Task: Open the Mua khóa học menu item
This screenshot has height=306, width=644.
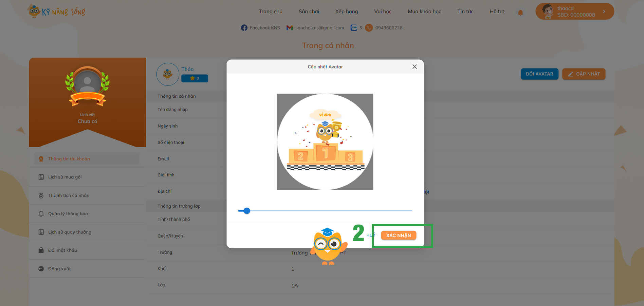Action: pyautogui.click(x=424, y=12)
